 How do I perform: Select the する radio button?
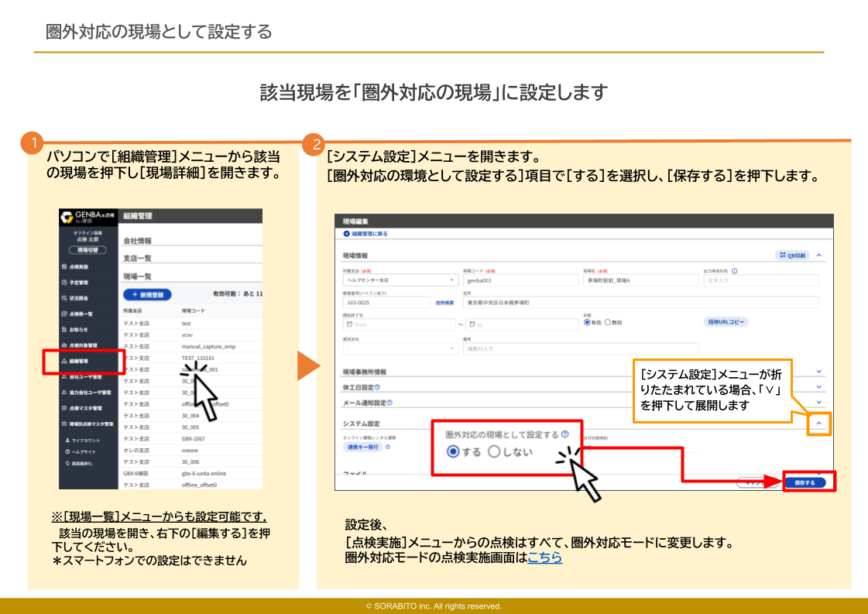tap(453, 451)
